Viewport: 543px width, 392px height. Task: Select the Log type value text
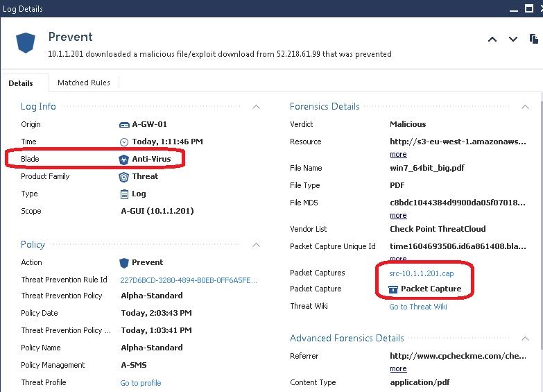(x=139, y=194)
